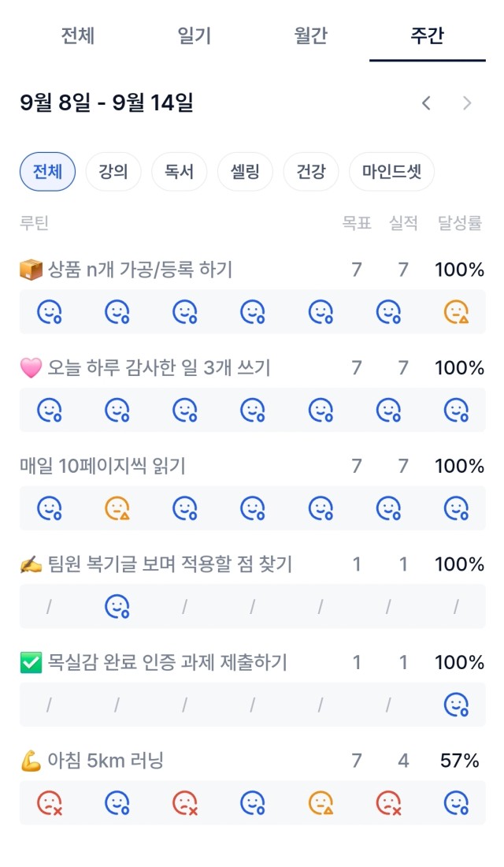504x867 pixels.
Task: Click orange partial face in 아침 5km 러닝 row
Action: (x=321, y=802)
